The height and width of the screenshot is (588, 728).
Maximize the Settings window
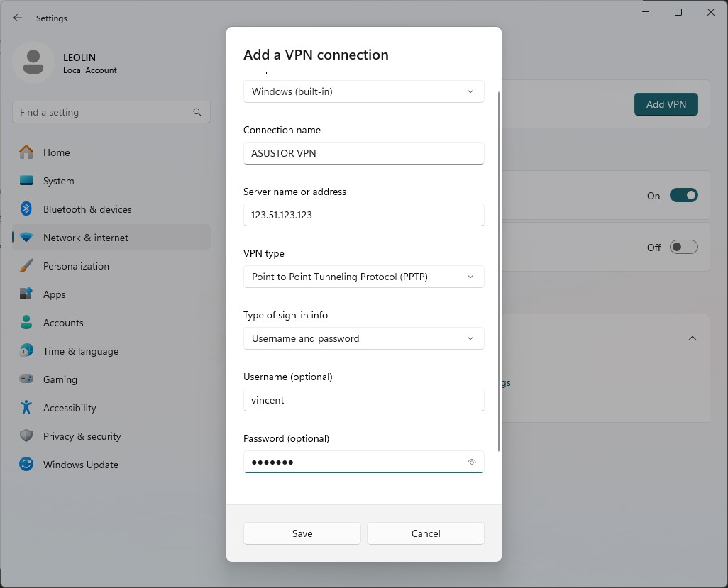pyautogui.click(x=678, y=12)
